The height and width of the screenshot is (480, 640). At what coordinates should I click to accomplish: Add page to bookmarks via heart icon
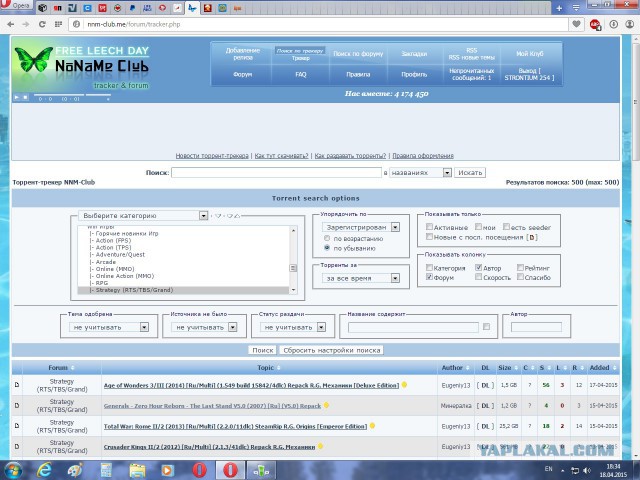(x=576, y=24)
